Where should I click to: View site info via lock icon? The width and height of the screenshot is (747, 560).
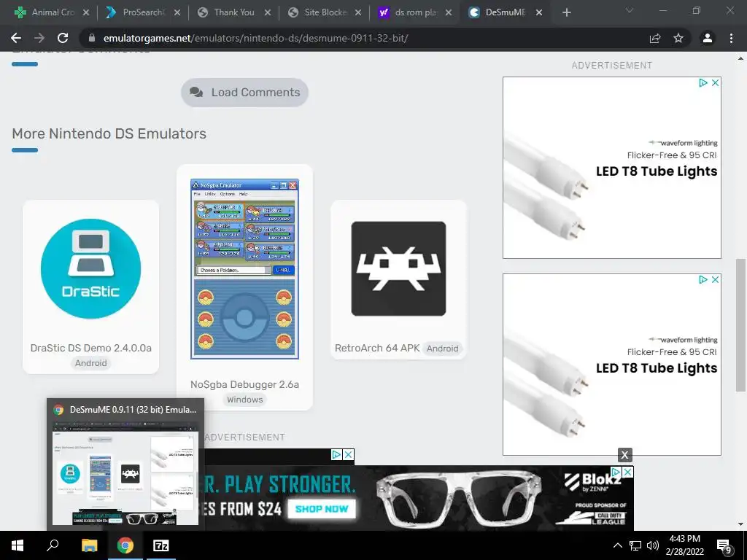click(x=92, y=38)
